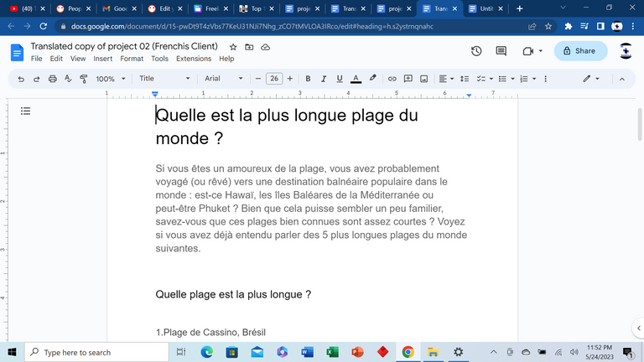Expand the Arial font dropdown
The width and height of the screenshot is (644, 362).
(x=226, y=79)
